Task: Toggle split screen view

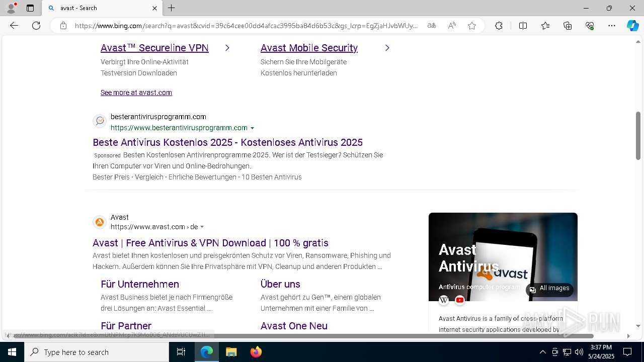Action: [523, 26]
